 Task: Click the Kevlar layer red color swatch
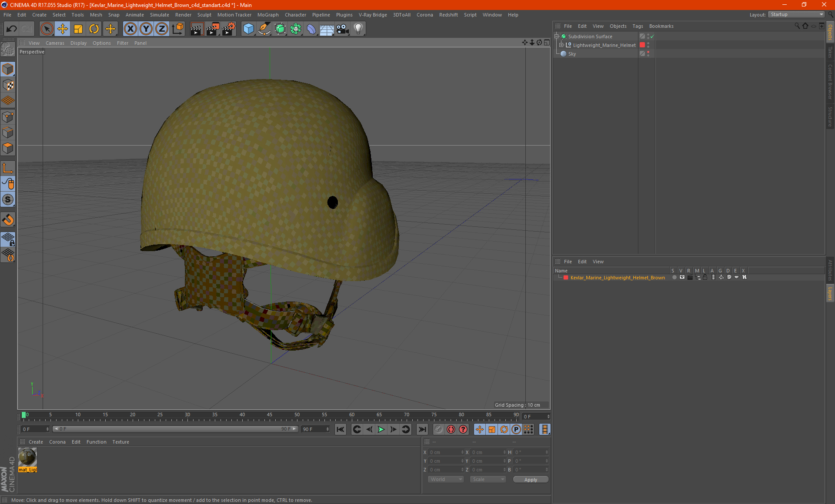click(566, 278)
